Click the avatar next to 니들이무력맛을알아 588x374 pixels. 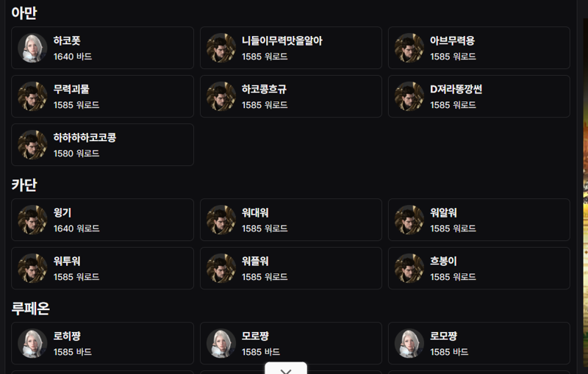coord(221,48)
